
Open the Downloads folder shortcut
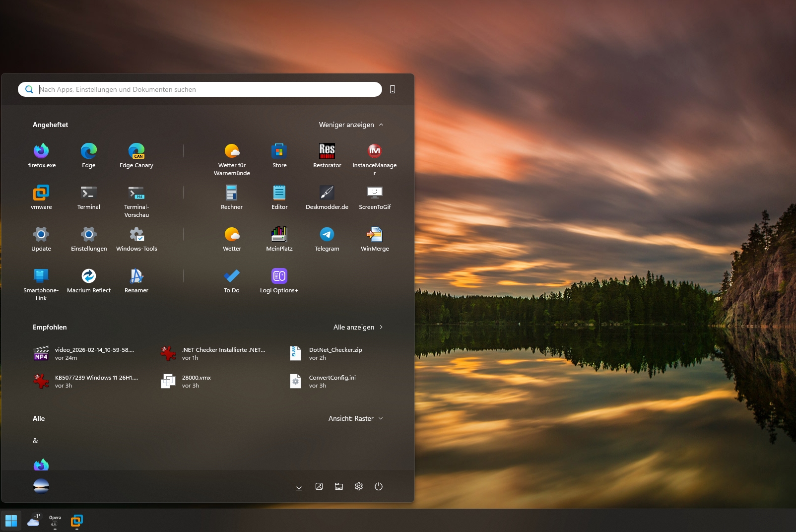coord(299,486)
